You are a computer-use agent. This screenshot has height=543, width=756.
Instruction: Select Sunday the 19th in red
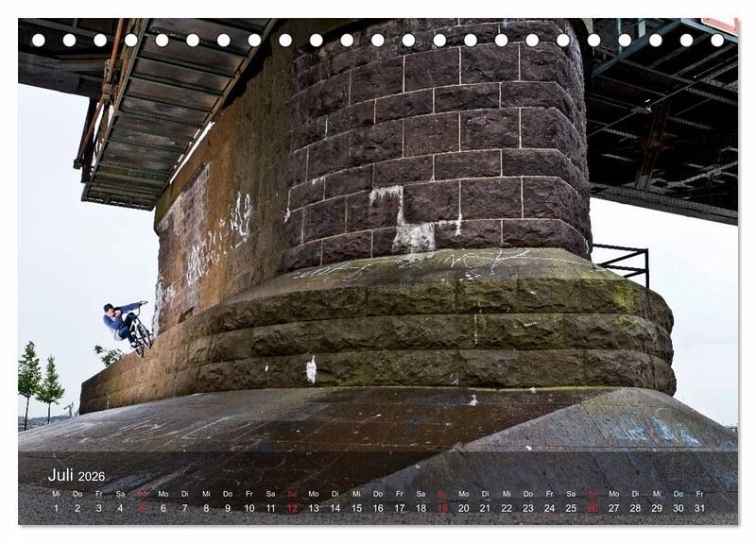pos(442,508)
